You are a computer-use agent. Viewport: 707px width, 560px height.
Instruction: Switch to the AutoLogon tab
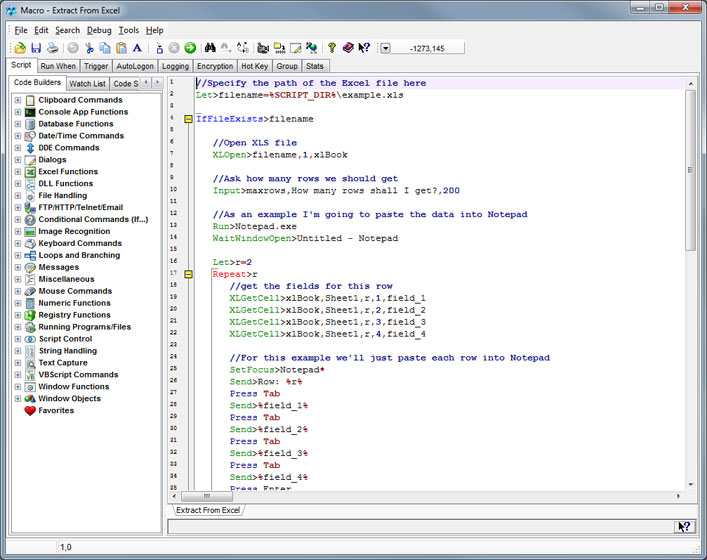(x=135, y=66)
